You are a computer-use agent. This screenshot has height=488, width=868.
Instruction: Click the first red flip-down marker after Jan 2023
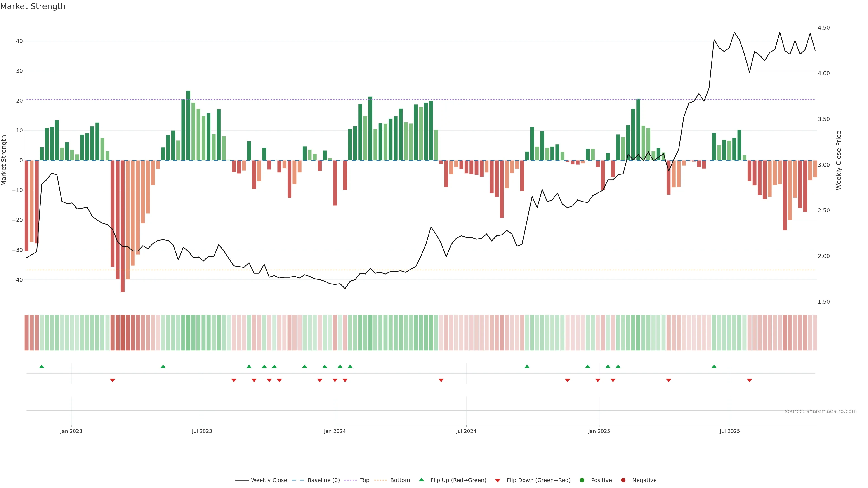(113, 380)
